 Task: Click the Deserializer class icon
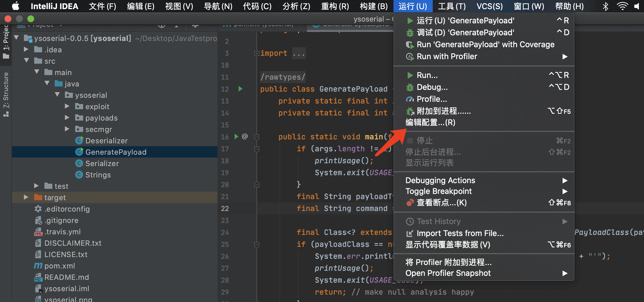79,140
